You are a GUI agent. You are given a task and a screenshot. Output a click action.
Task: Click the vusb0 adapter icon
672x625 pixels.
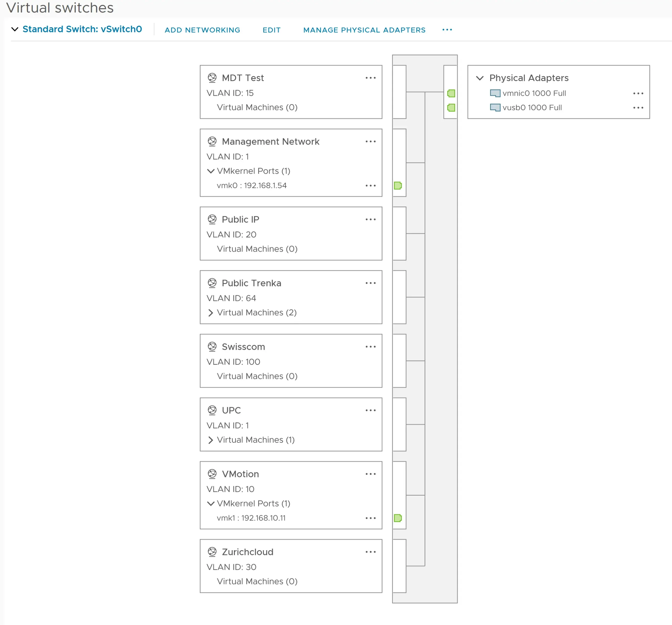tap(495, 107)
